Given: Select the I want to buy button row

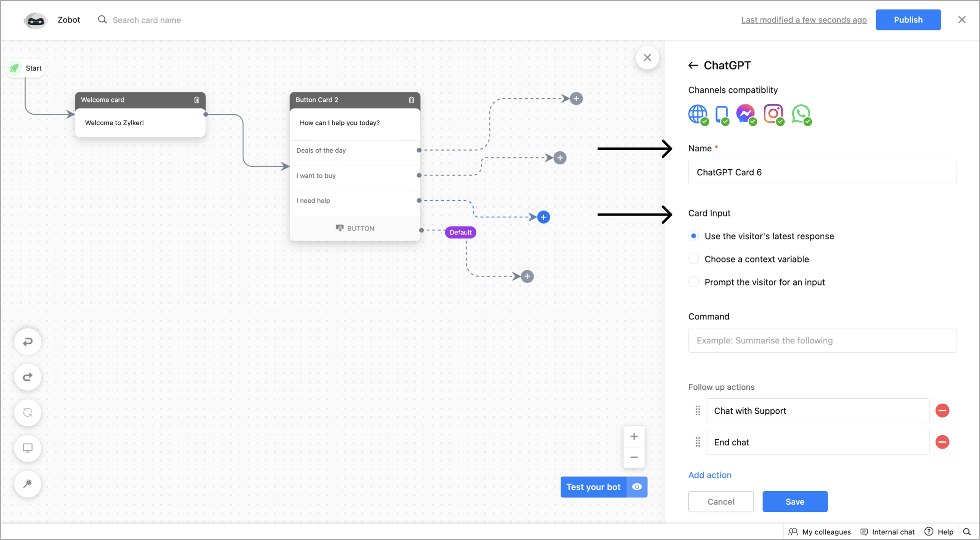Looking at the screenshot, I should (355, 176).
